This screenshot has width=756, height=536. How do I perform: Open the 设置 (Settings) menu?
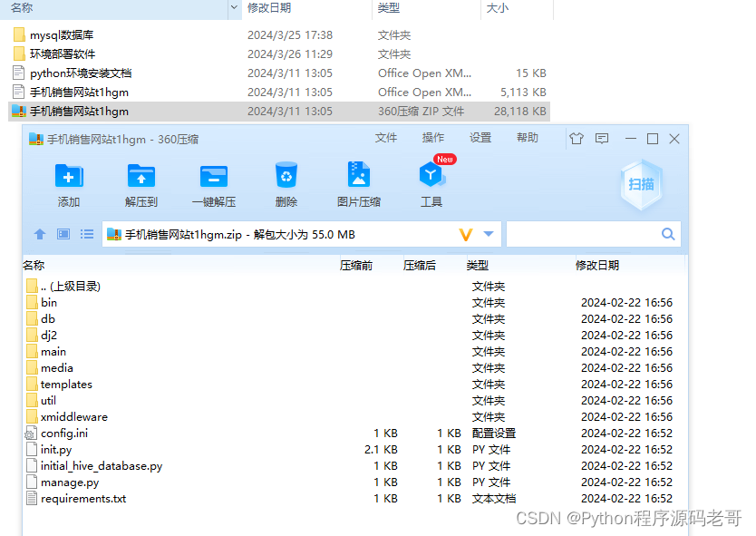(x=480, y=137)
